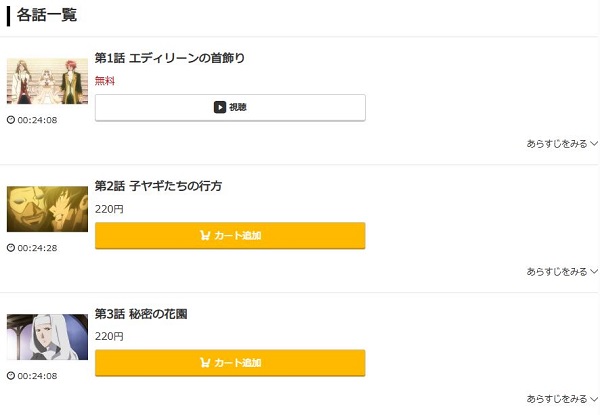Click the 00:24:28 duration text
The image size is (600, 415).
click(37, 248)
